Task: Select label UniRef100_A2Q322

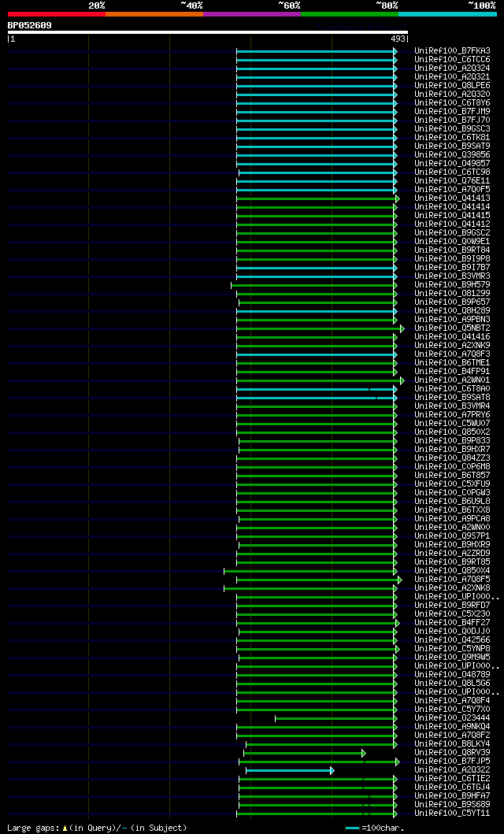Action: (453, 770)
